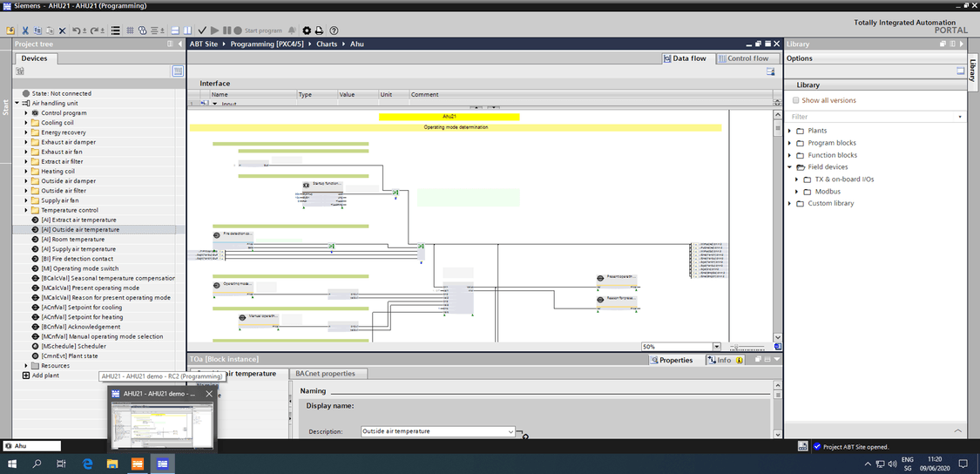The image size is (980, 474).
Task: Open the Description field dropdown arrow
Action: point(510,431)
